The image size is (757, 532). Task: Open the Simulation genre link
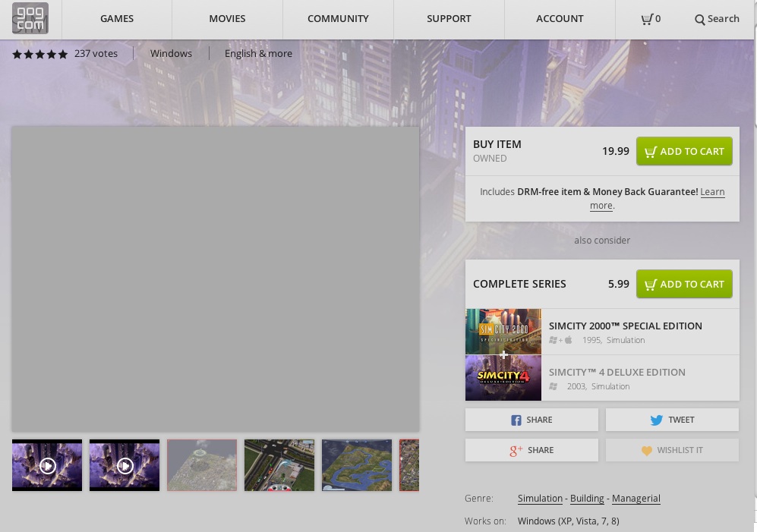[541, 498]
